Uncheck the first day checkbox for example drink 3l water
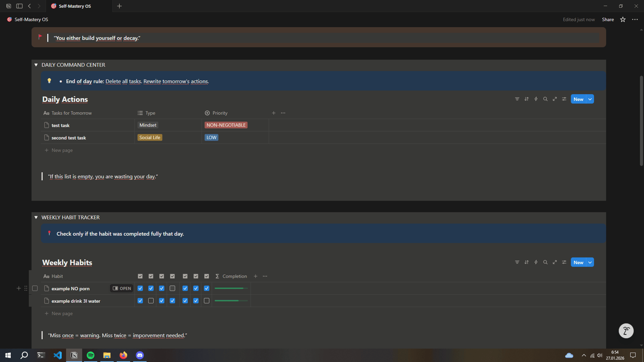The width and height of the screenshot is (644, 362). tap(140, 301)
